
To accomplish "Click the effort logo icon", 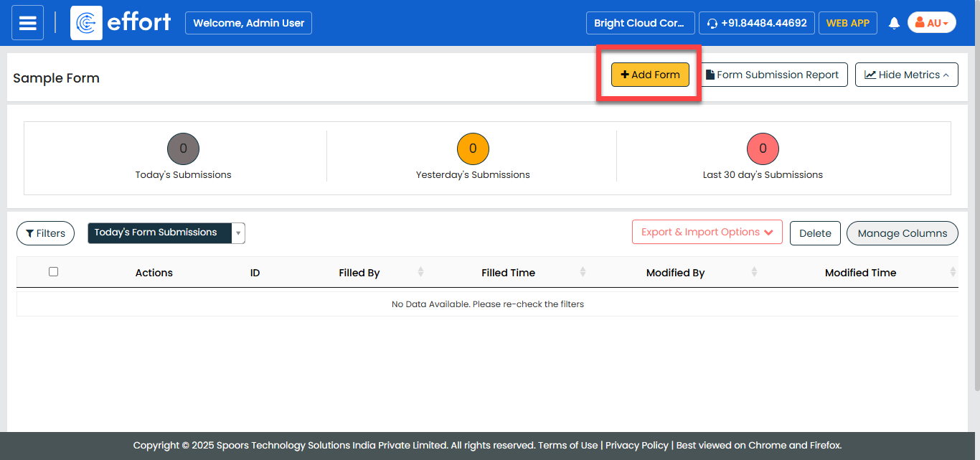I will click(86, 23).
